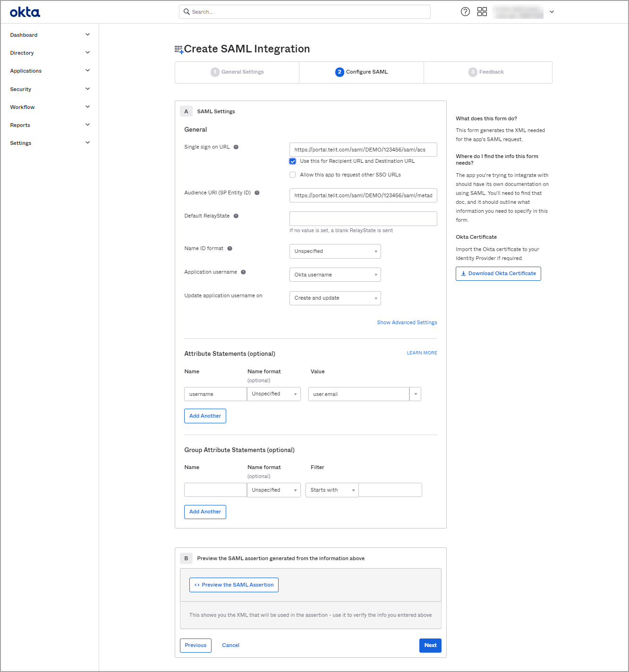Viewport: 629px width, 672px height.
Task: Toggle Use this for Recipient URL checkbox
Action: click(x=293, y=161)
